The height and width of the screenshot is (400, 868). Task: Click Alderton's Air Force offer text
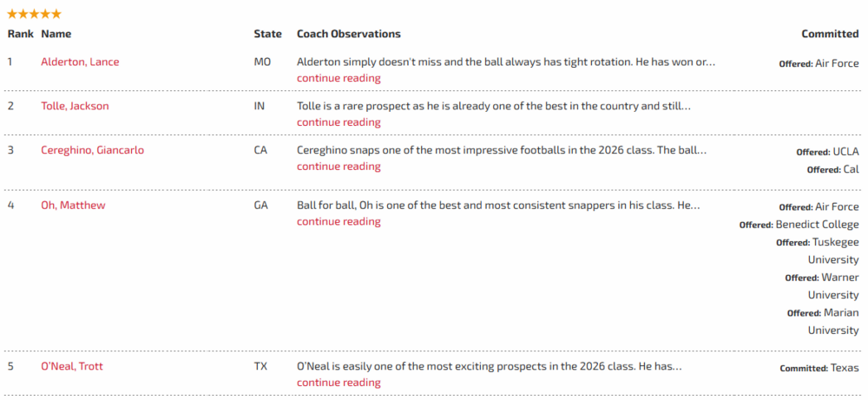tap(837, 63)
